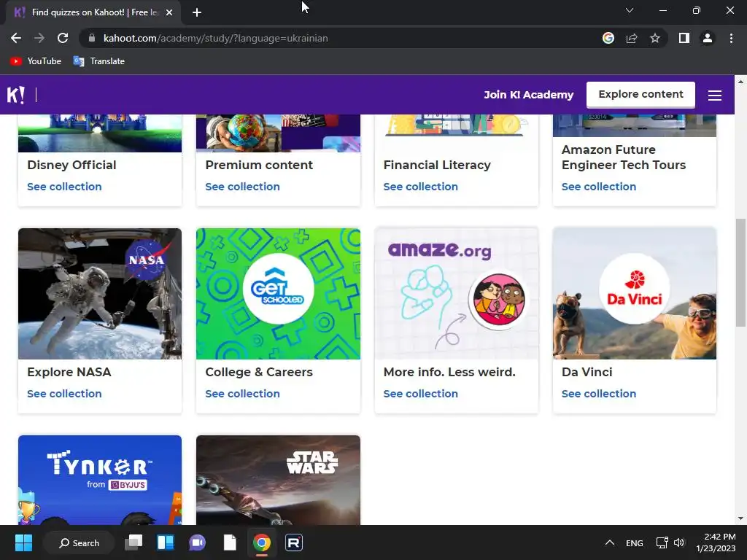Click the scrollbar down arrow
Screen dimensions: 747x560
click(x=740, y=518)
